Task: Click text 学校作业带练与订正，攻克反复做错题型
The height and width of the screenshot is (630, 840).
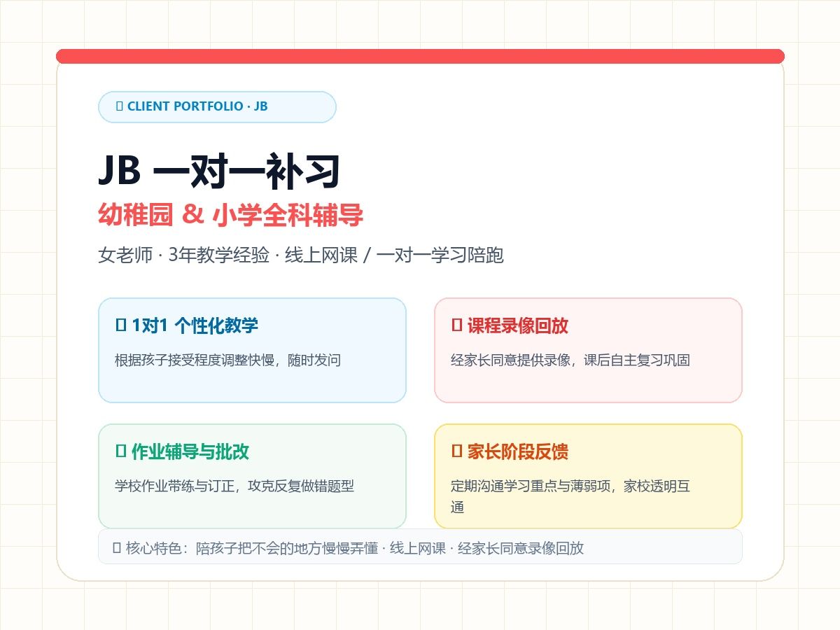Action: [234, 486]
